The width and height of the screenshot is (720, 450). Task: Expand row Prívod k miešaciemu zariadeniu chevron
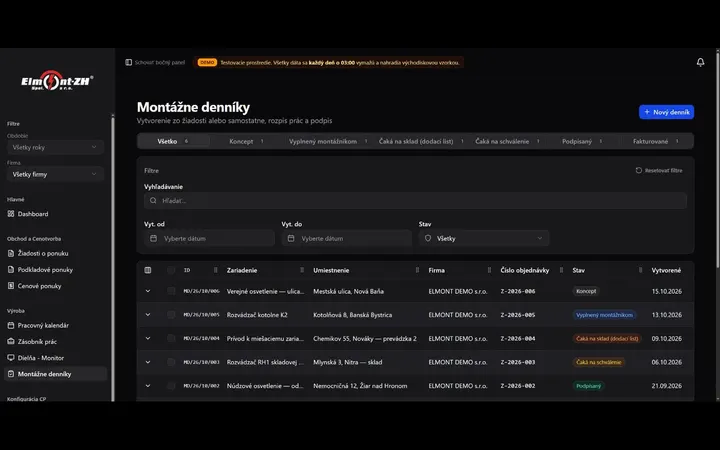click(148, 338)
